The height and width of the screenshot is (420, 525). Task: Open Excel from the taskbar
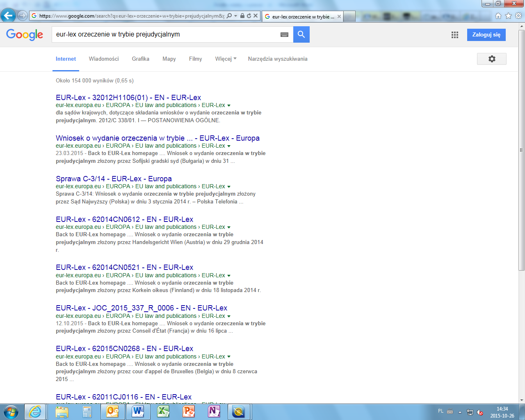click(163, 412)
